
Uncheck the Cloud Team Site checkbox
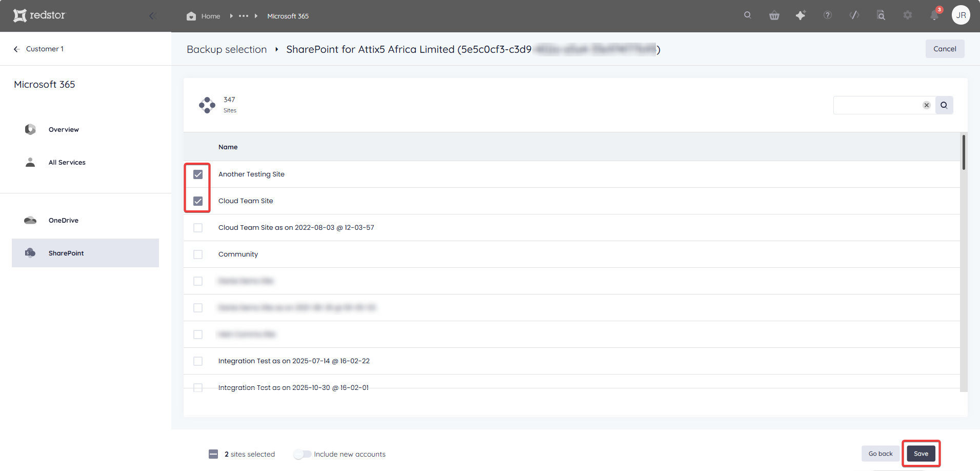(198, 201)
